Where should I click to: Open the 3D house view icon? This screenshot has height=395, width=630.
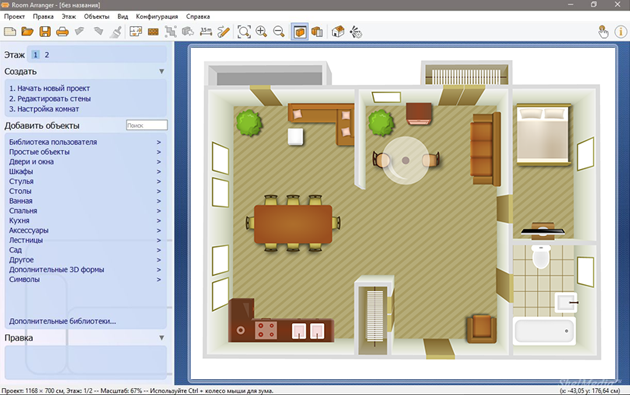338,31
